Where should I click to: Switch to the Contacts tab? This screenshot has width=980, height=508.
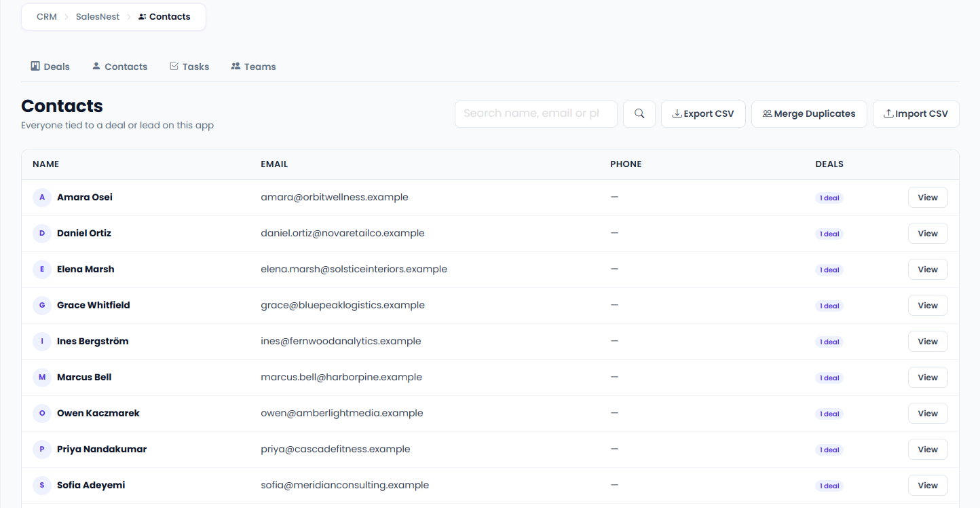click(x=119, y=67)
